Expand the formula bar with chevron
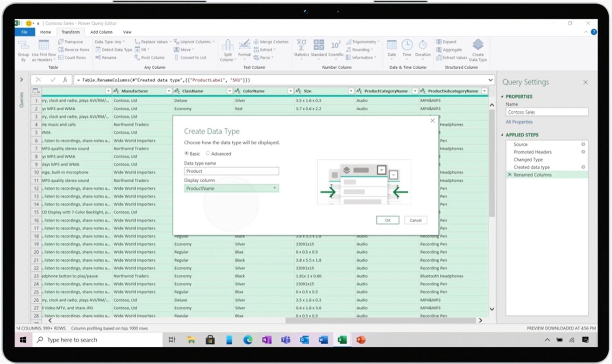The height and width of the screenshot is (364, 612). 490,80
